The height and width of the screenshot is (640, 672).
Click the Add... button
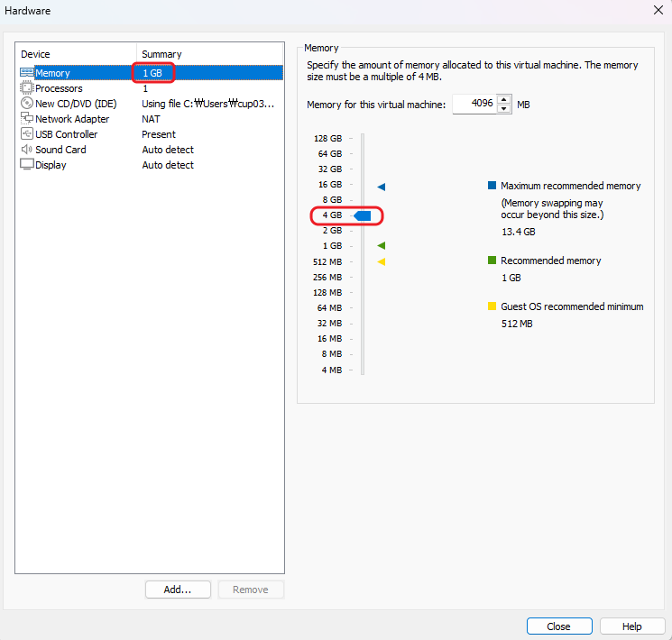(178, 590)
